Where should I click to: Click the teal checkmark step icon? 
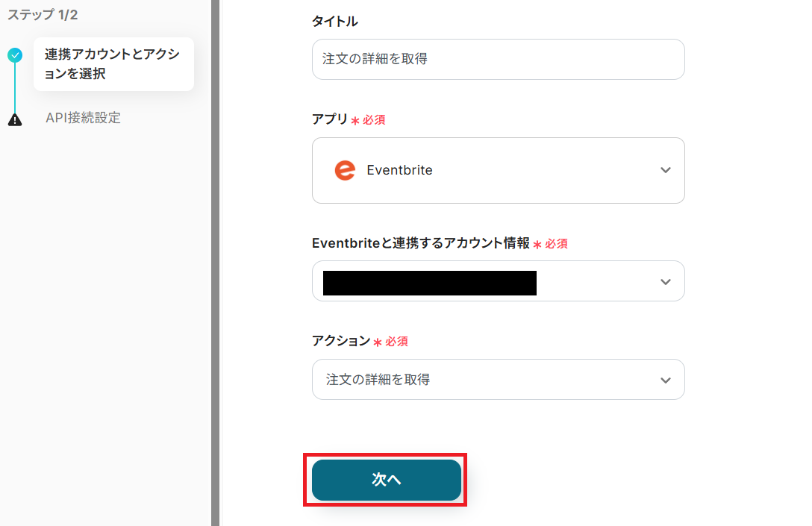15,54
